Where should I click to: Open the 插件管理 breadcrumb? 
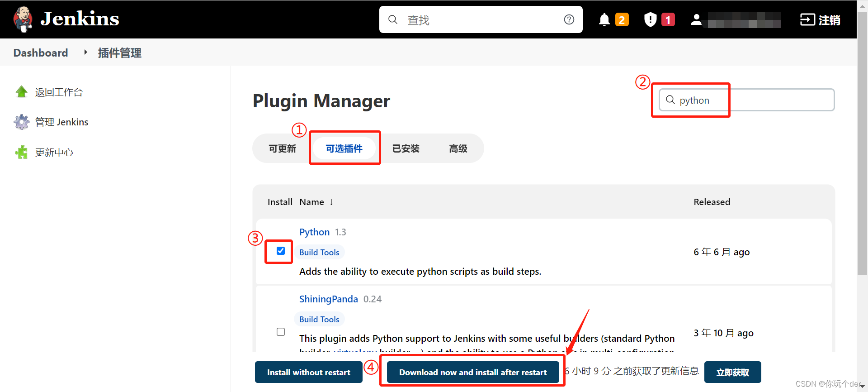(x=119, y=53)
